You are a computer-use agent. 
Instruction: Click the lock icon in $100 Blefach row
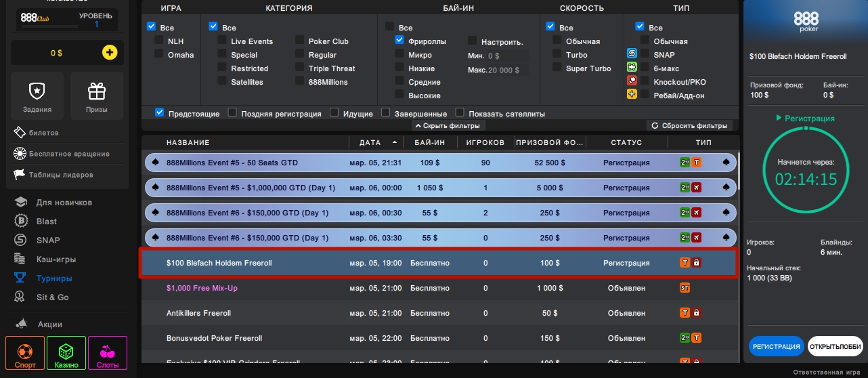(x=696, y=263)
